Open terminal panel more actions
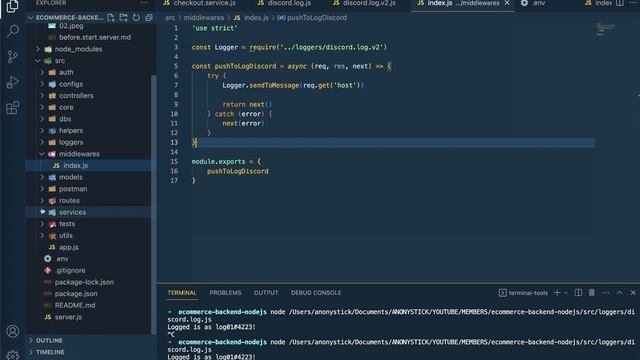 pos(606,293)
